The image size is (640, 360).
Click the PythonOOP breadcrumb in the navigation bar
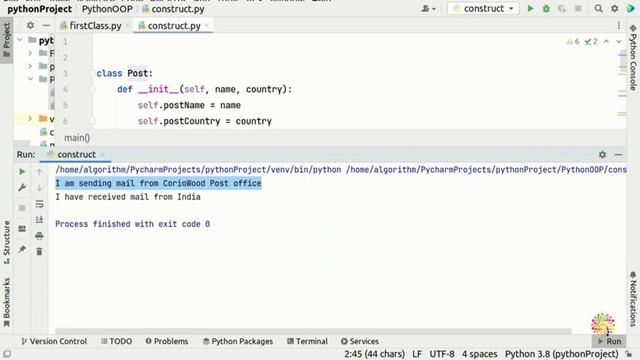[107, 9]
